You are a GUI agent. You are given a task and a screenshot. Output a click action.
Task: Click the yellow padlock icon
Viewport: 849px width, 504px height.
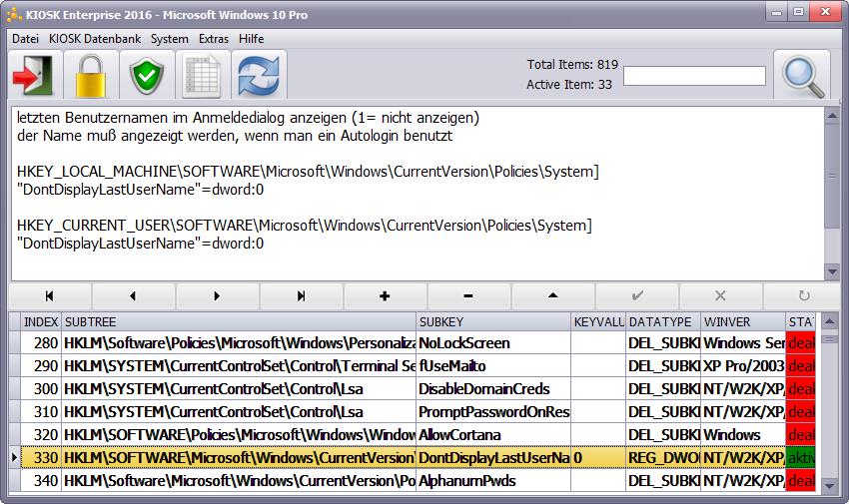click(x=91, y=75)
